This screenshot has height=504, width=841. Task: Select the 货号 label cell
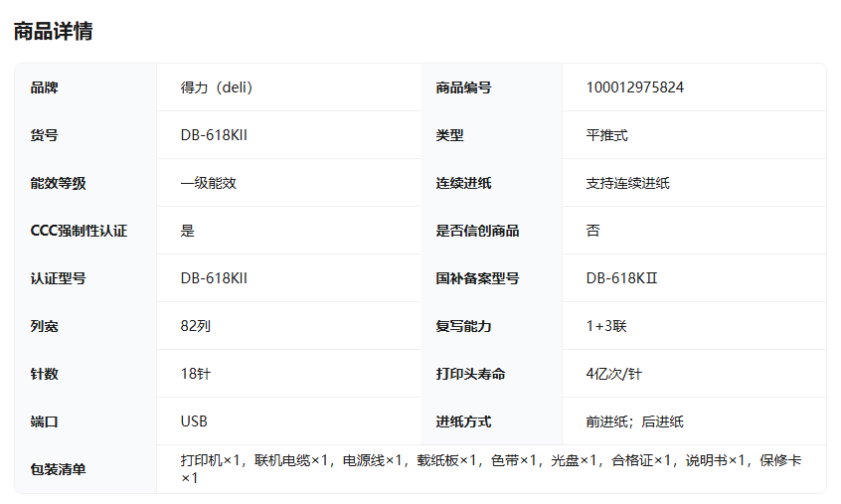44,135
